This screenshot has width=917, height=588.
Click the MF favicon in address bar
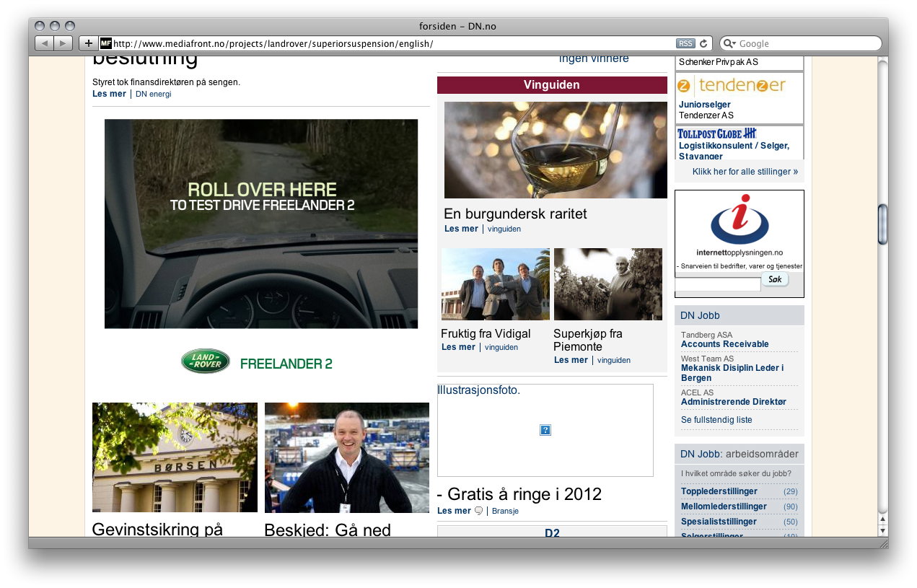[x=105, y=43]
